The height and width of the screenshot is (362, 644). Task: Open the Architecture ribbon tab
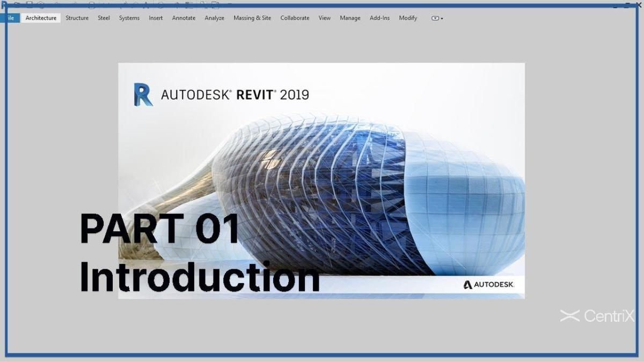tap(41, 18)
